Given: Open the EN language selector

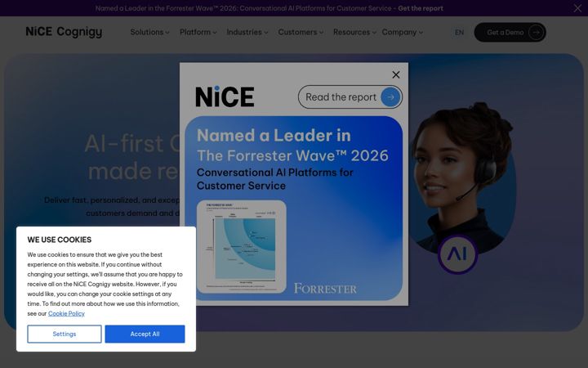Looking at the screenshot, I should click(x=459, y=32).
